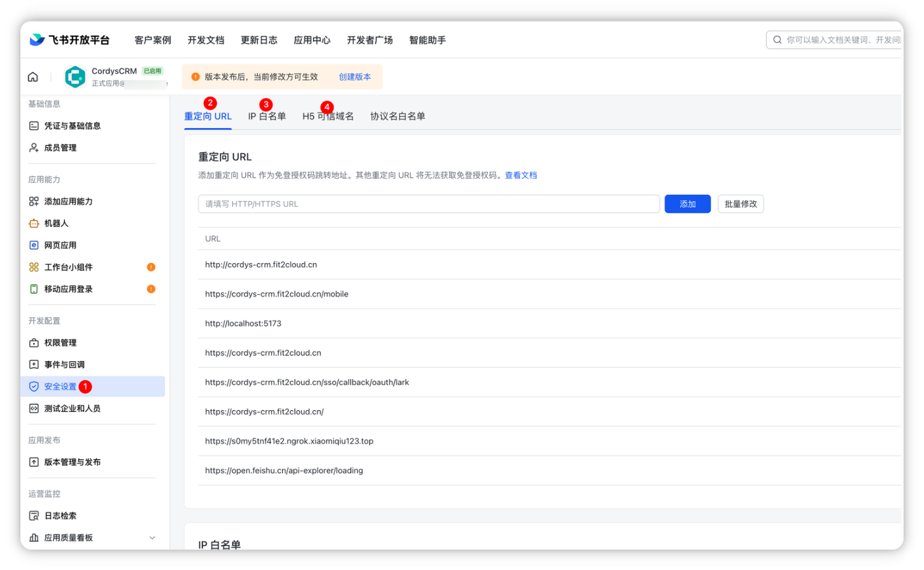The height and width of the screenshot is (570, 924).
Task: Expand the 应用质量看板 chevron
Action: pos(152,538)
